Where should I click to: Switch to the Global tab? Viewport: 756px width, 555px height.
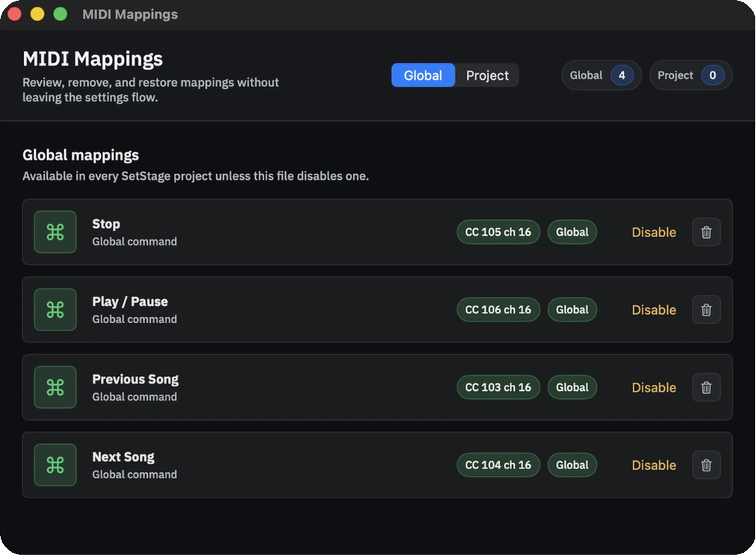(423, 75)
